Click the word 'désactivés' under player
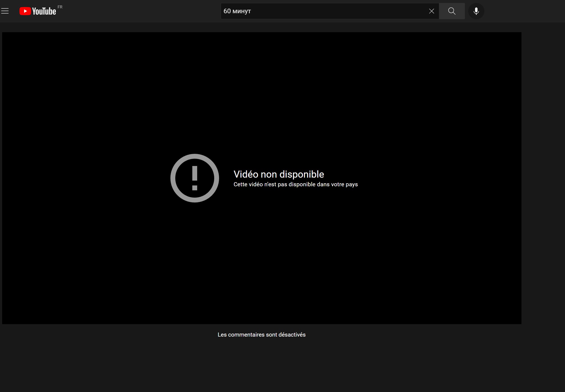 292,335
